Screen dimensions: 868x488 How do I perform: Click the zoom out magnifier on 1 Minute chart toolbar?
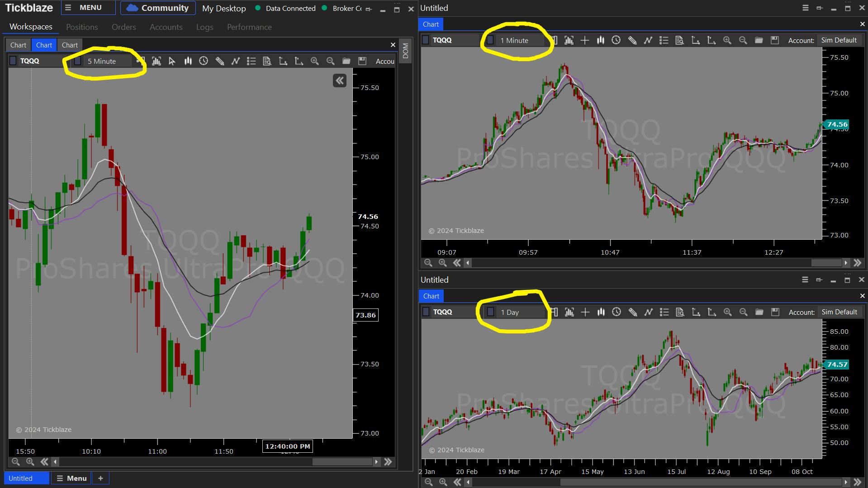743,40
